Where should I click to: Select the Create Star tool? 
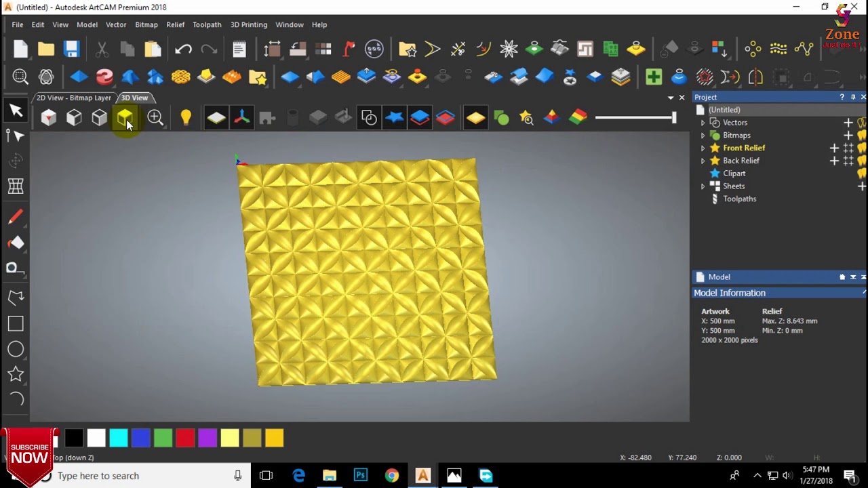click(16, 374)
